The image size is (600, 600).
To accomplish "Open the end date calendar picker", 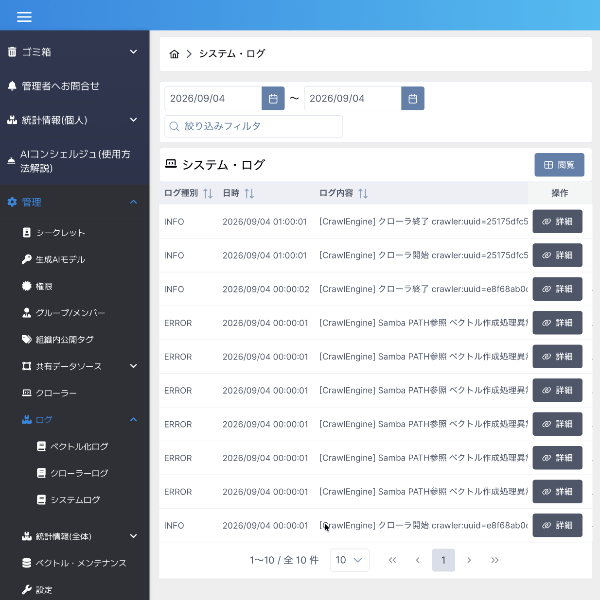I will coord(412,99).
